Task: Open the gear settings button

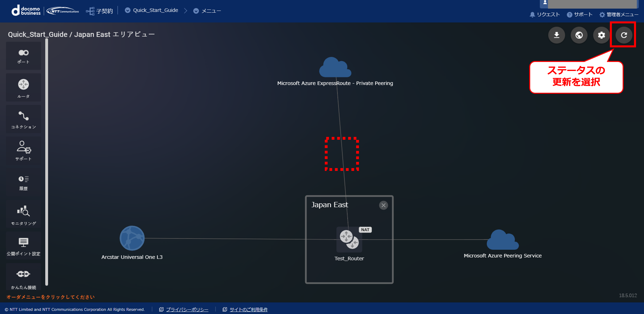Action: click(601, 35)
